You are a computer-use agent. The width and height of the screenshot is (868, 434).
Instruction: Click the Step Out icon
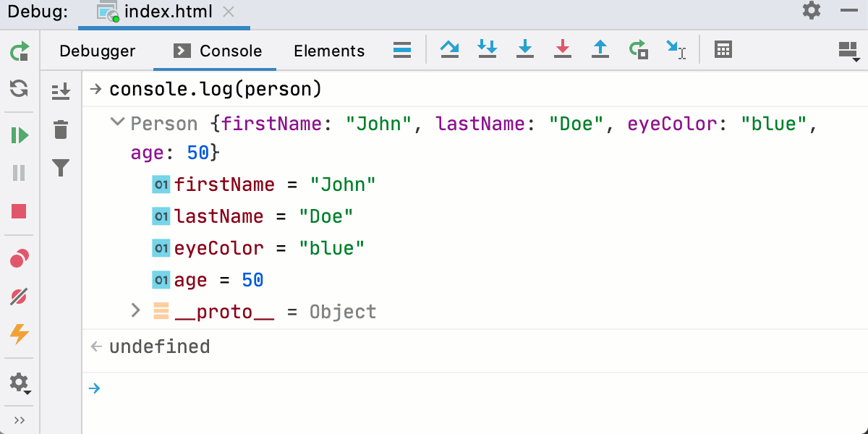(600, 49)
